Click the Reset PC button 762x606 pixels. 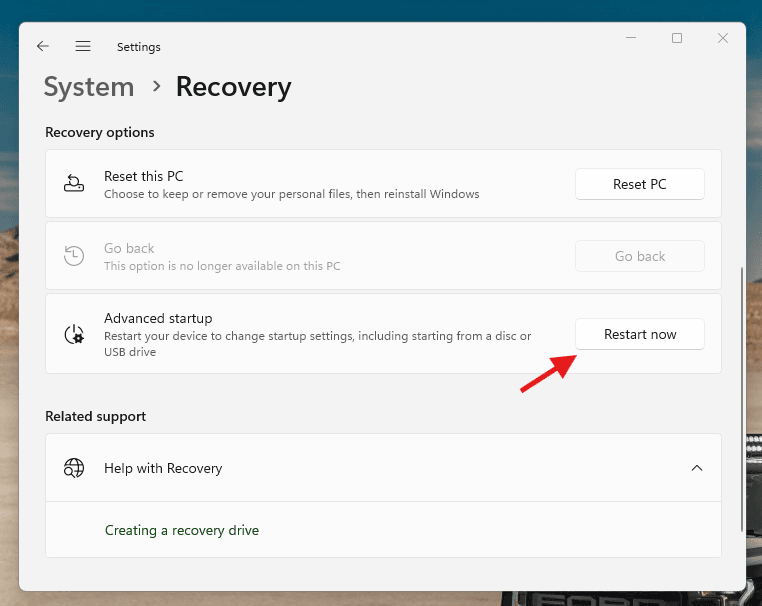click(639, 184)
